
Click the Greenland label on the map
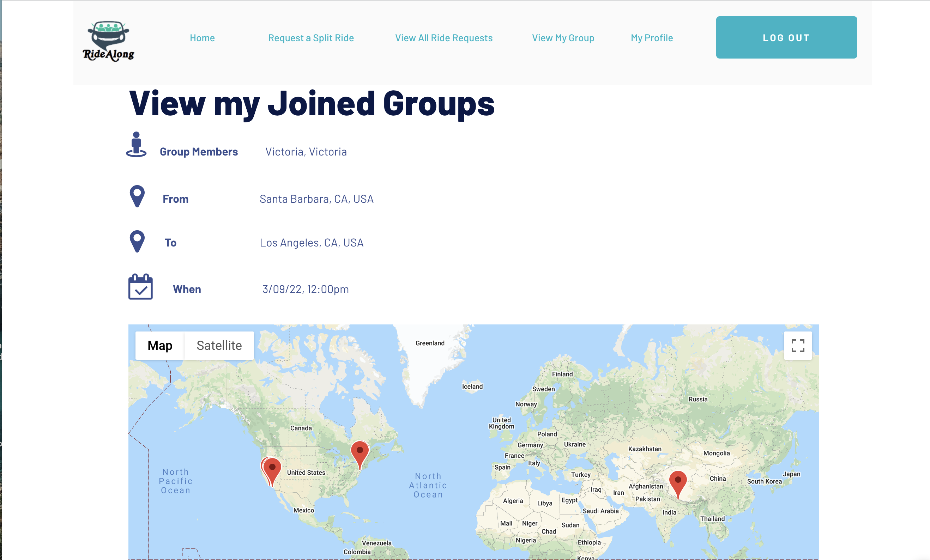[429, 343]
